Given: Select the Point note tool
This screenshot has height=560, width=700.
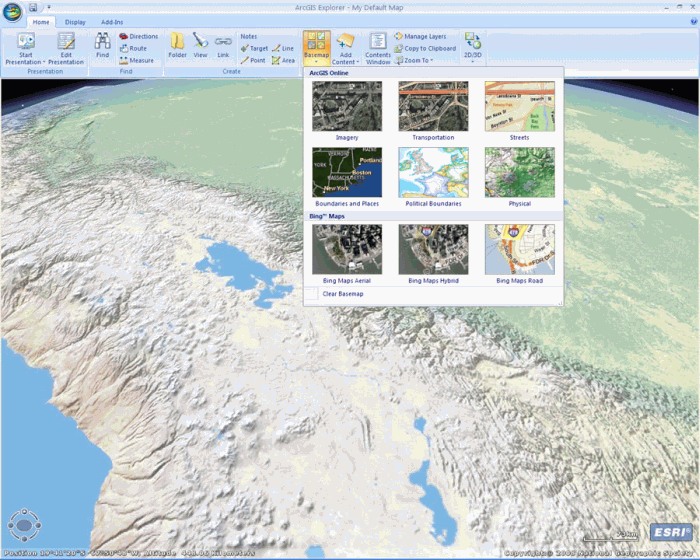Looking at the screenshot, I should pyautogui.click(x=253, y=60).
